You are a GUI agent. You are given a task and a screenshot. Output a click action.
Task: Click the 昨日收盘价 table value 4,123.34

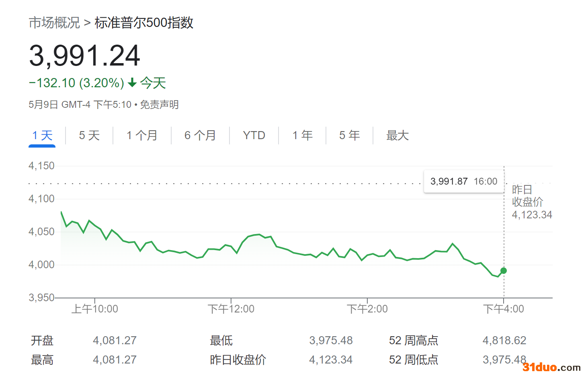(x=331, y=360)
